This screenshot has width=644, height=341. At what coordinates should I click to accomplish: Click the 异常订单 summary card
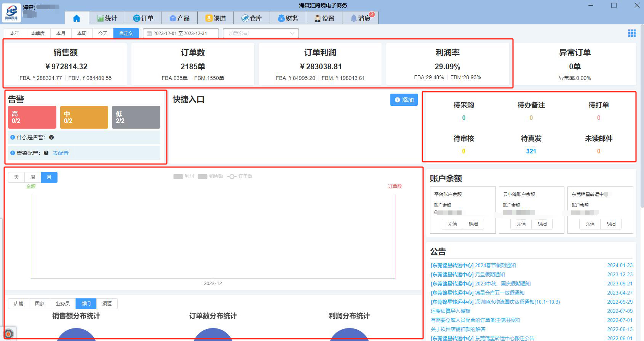575,64
